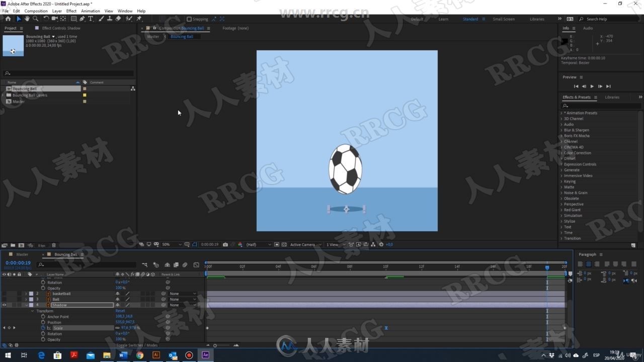The image size is (644, 362).
Task: Click the Scale property stopwatch
Action: 43,328
